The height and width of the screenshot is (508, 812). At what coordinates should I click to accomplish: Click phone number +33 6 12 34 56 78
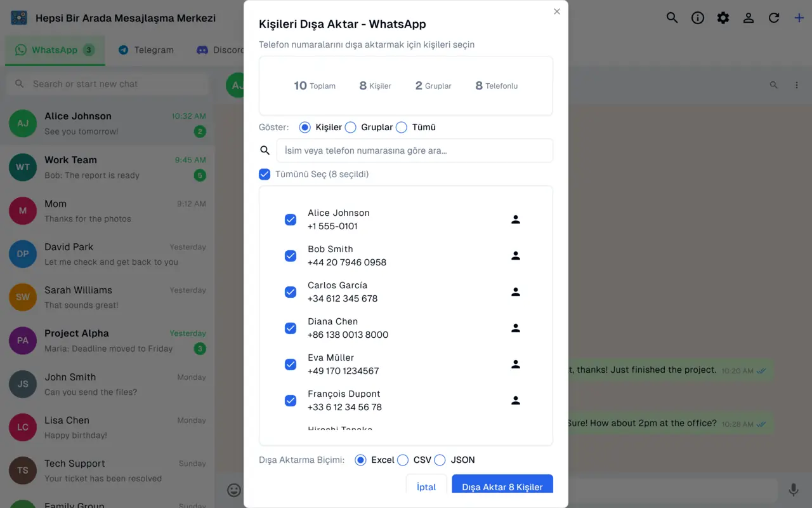[x=345, y=407]
